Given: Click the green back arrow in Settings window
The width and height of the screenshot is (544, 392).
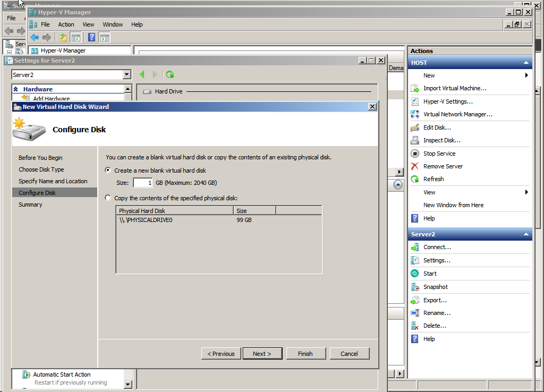Looking at the screenshot, I should pos(142,74).
